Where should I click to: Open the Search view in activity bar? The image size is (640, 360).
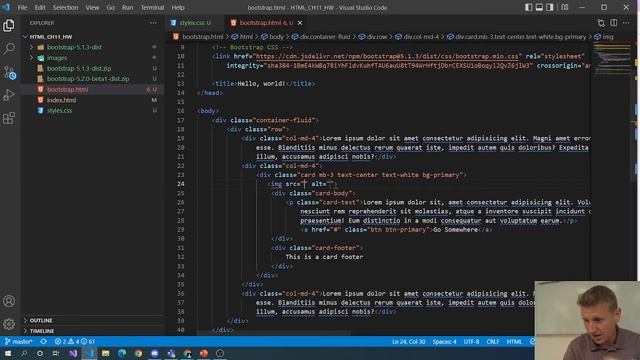pos(9,49)
